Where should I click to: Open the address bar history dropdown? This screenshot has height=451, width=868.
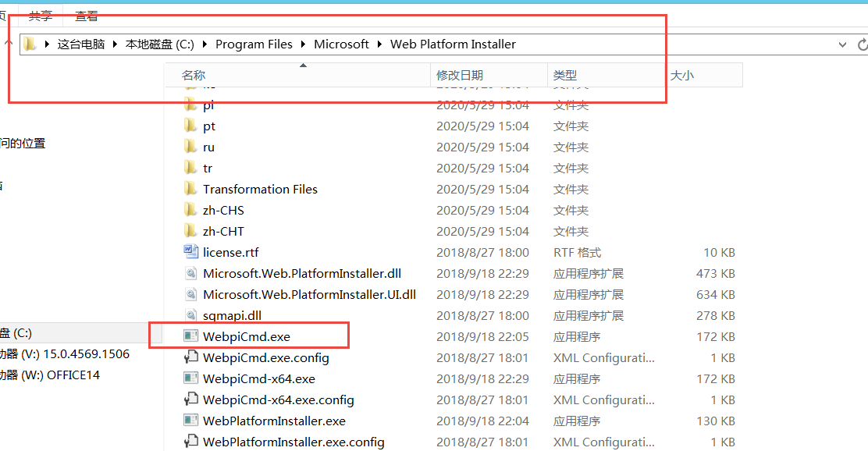842,44
